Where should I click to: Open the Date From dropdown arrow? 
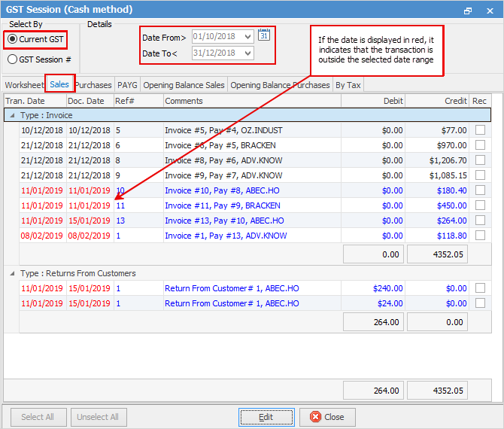pos(247,37)
